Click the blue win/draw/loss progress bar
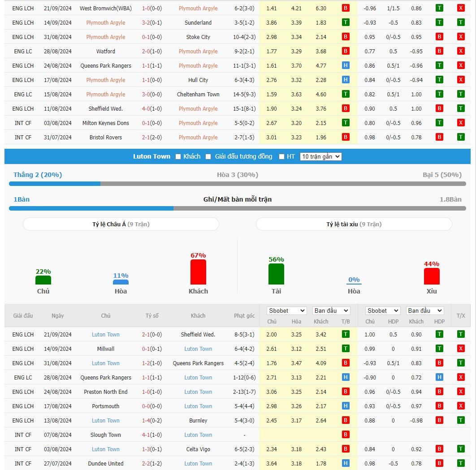Image resolution: width=476 pixels, height=470 pixels. pos(238,184)
